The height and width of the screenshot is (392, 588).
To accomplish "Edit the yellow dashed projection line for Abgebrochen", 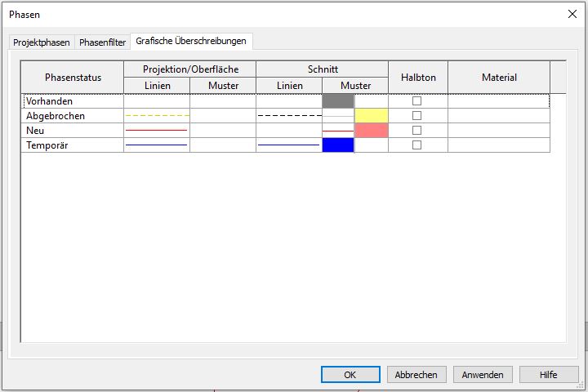I will point(157,116).
